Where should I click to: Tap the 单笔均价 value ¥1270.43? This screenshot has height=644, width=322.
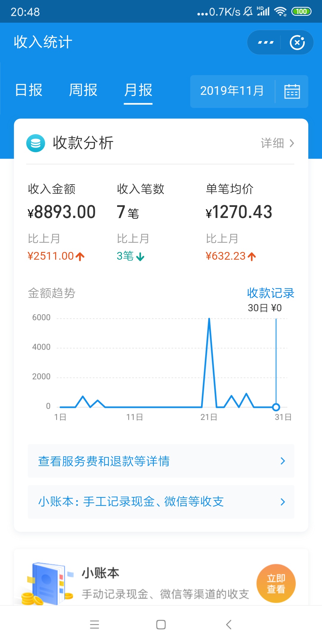point(239,212)
